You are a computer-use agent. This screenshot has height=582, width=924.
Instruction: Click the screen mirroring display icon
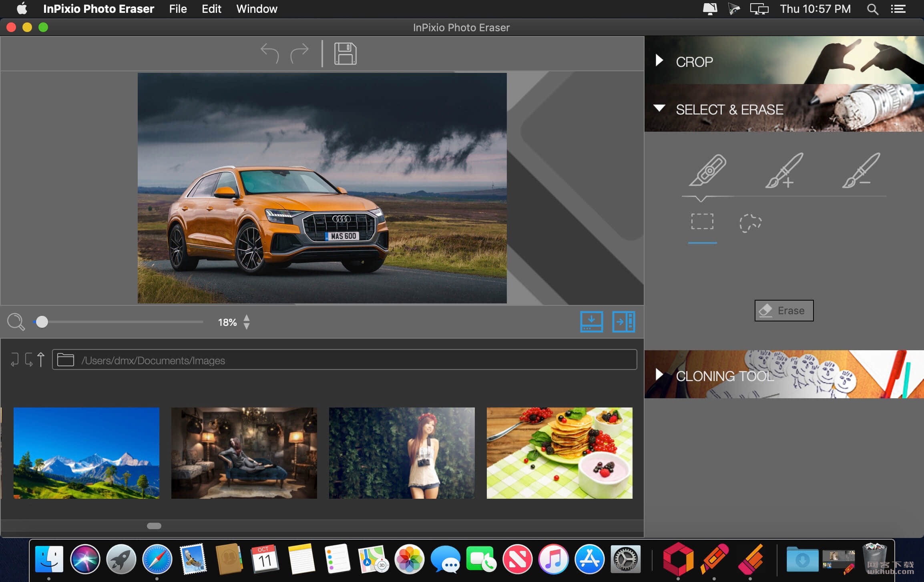[x=759, y=9]
